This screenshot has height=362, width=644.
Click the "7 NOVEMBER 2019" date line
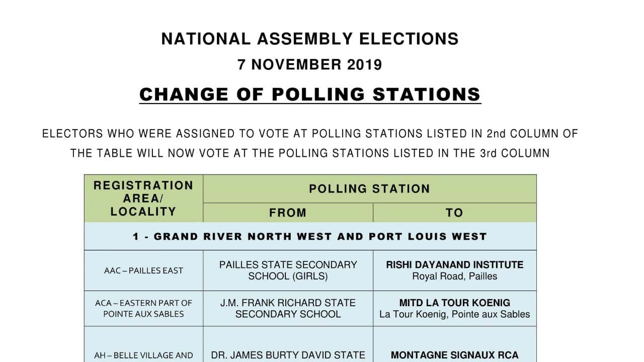pyautogui.click(x=309, y=65)
